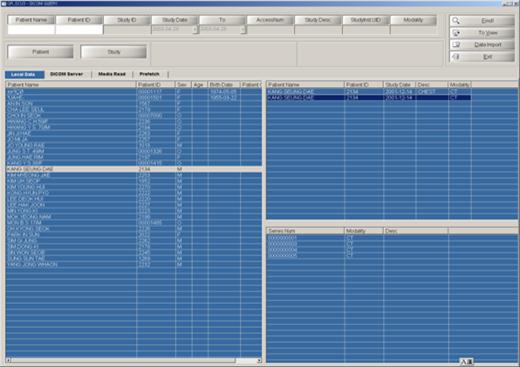The image size is (520, 367).
Task: Switch to the Media Read tab
Action: 112,74
